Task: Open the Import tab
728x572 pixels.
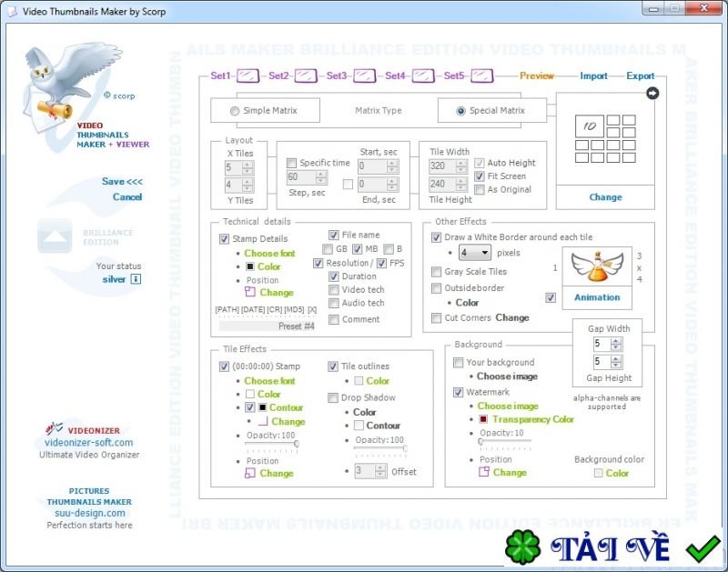Action: pyautogui.click(x=593, y=75)
